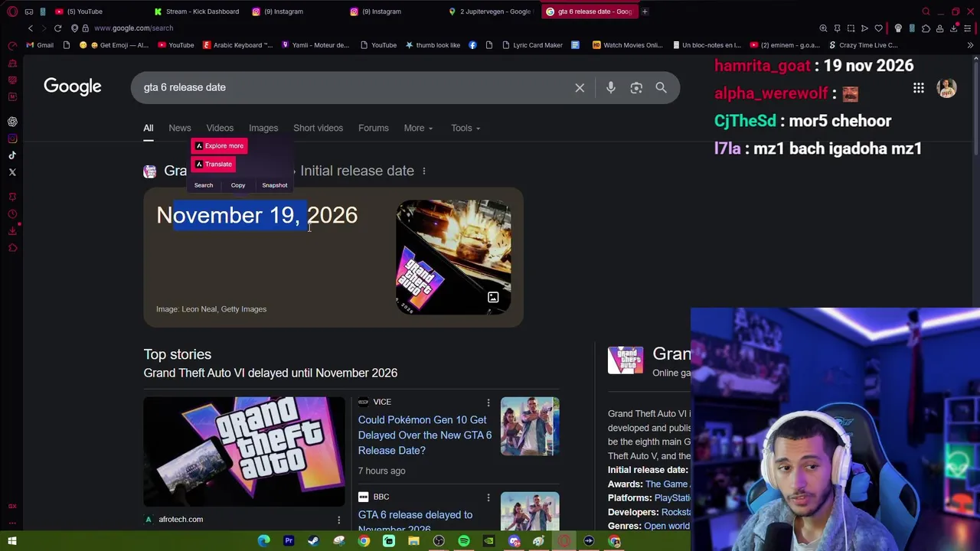Click the Platforms: PlayStation link
The height and width of the screenshot is (551, 980).
672,498
